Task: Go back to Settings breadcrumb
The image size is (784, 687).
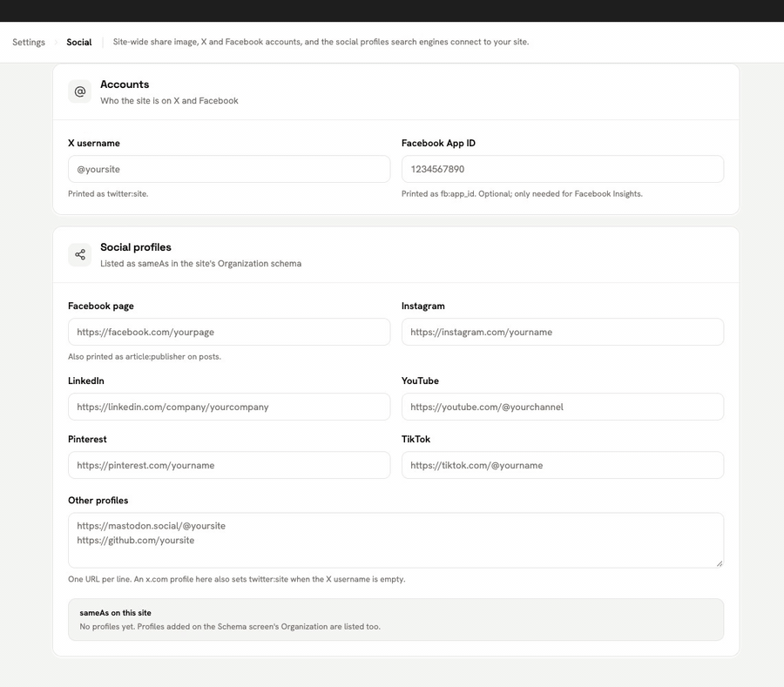Action: tap(29, 42)
